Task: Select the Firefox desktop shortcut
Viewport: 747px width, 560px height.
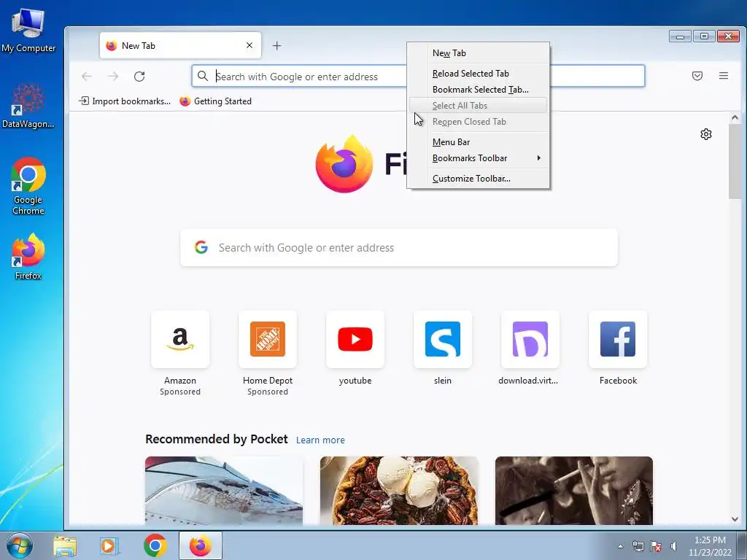Action: [x=28, y=257]
